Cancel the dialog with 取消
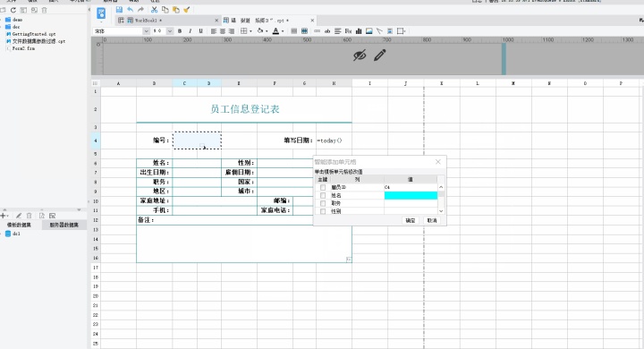The width and height of the screenshot is (644, 349). (432, 221)
